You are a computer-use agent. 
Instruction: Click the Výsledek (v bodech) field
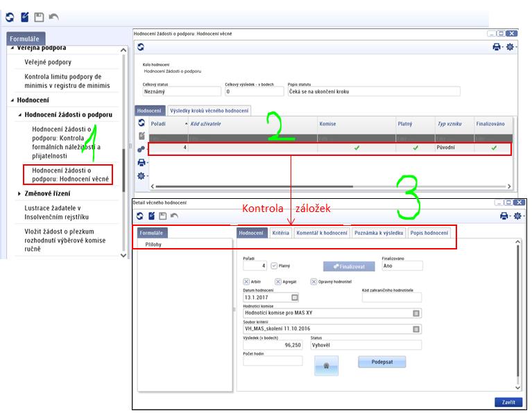[x=273, y=345]
